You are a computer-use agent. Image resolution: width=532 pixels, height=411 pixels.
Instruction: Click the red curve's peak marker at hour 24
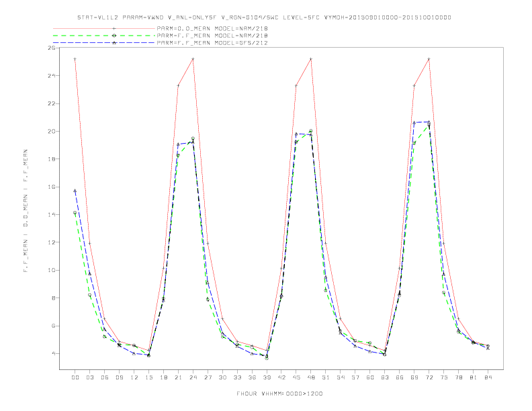point(193,59)
